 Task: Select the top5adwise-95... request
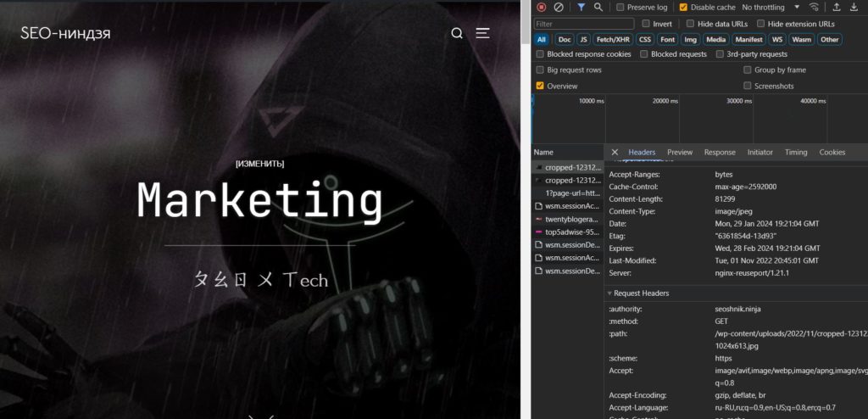click(x=567, y=232)
